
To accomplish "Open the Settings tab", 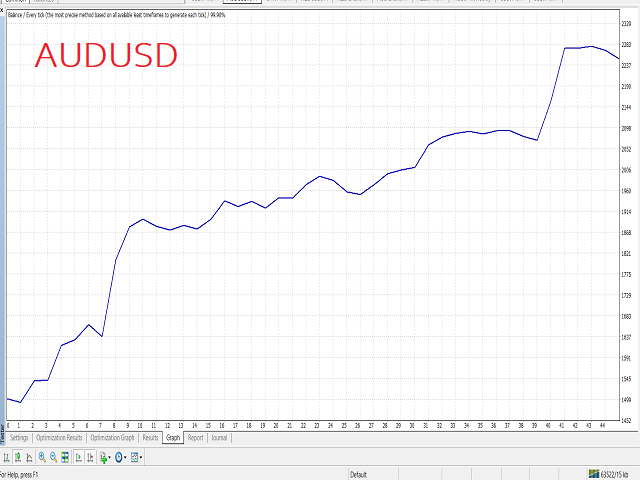I will (19, 438).
